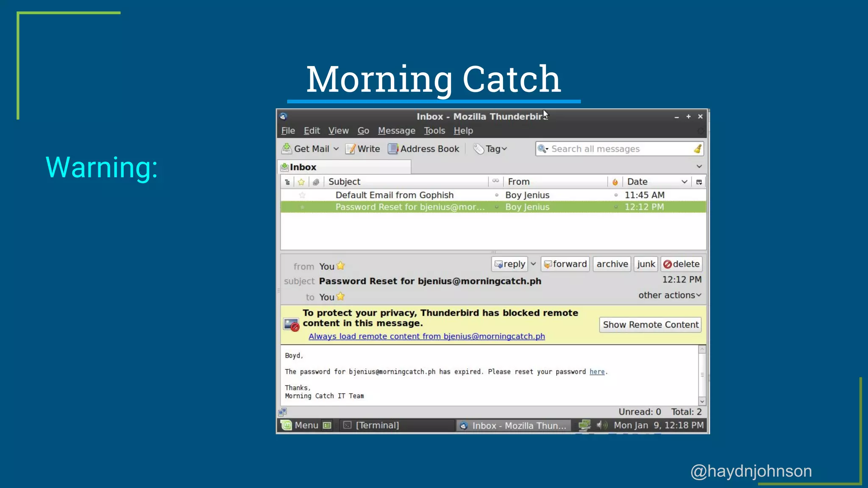Viewport: 868px width, 488px height.
Task: Follow the 'here' password reset link
Action: point(597,372)
